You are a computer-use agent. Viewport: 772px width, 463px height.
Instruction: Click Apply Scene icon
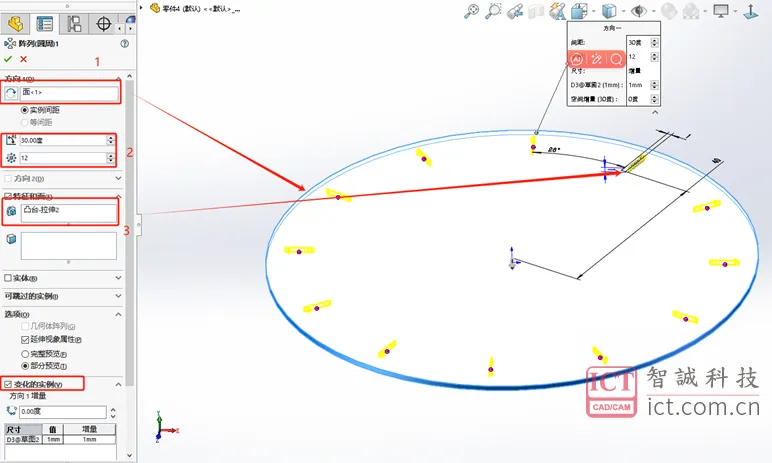point(691,11)
